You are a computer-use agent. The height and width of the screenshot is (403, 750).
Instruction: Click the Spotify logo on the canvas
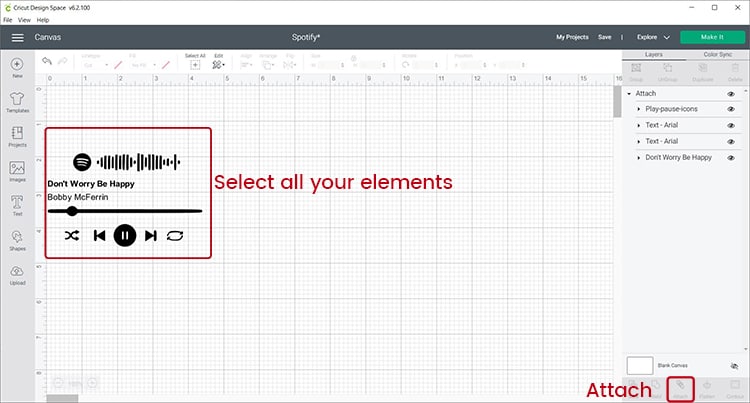click(82, 162)
